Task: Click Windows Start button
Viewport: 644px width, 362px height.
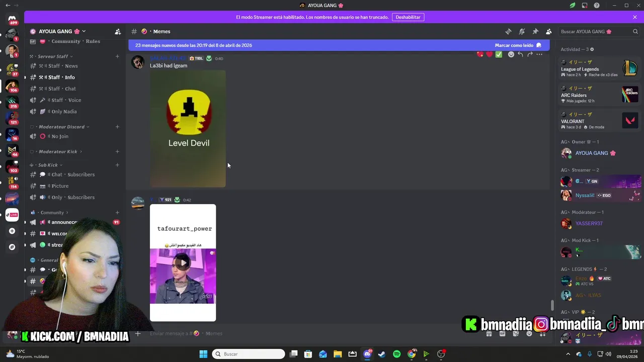Action: pyautogui.click(x=203, y=354)
